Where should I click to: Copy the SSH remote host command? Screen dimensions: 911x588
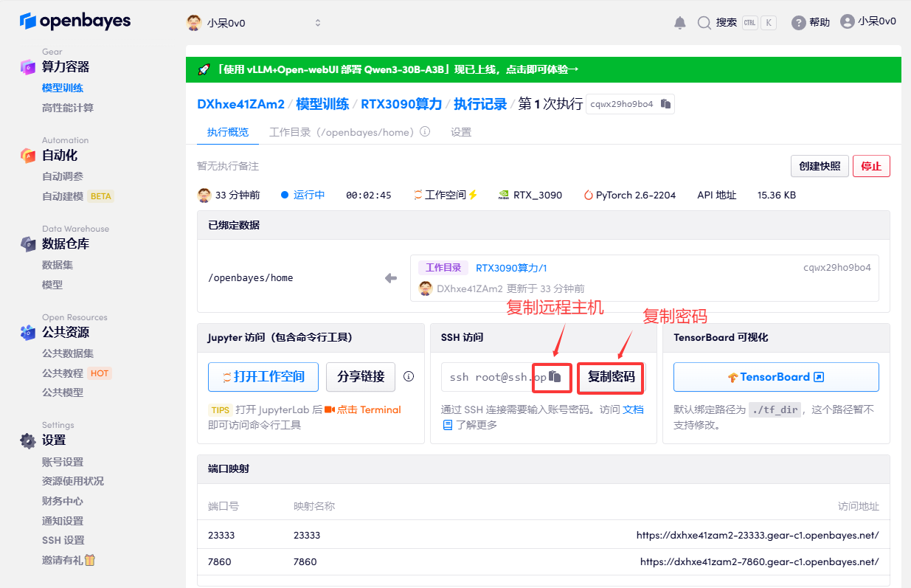tap(555, 376)
